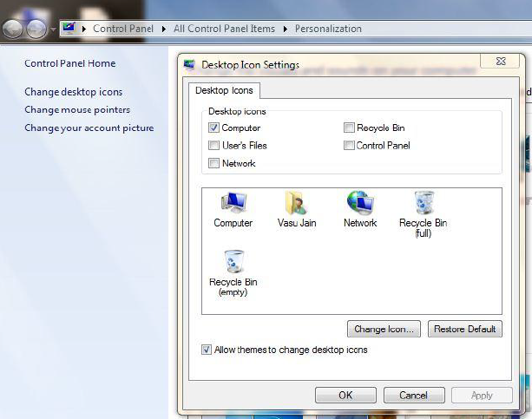Click the Change Icon... button
This screenshot has height=419, width=532.
coord(384,329)
